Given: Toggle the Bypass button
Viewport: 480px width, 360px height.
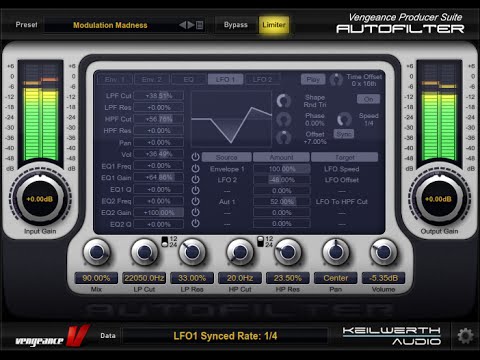Looking at the screenshot, I should tap(236, 25).
